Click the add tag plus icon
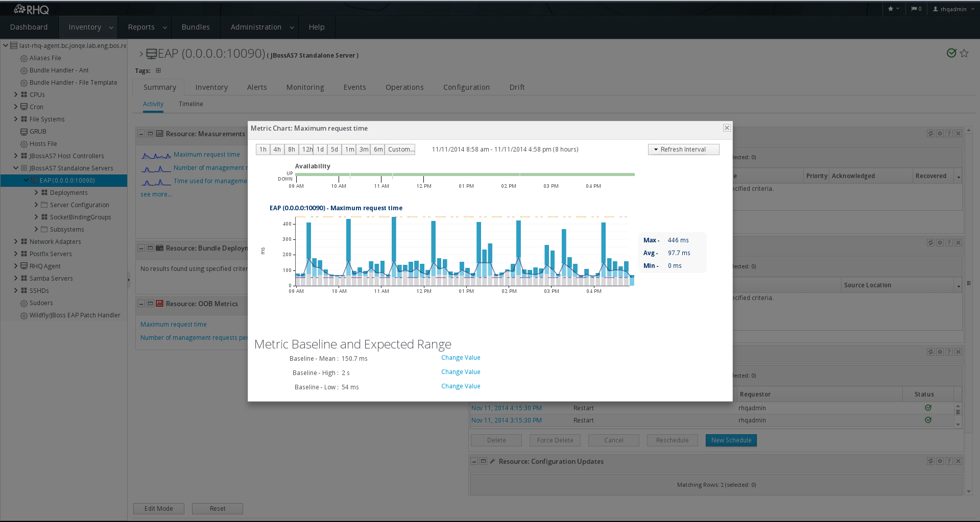The height and width of the screenshot is (522, 980). [158, 70]
